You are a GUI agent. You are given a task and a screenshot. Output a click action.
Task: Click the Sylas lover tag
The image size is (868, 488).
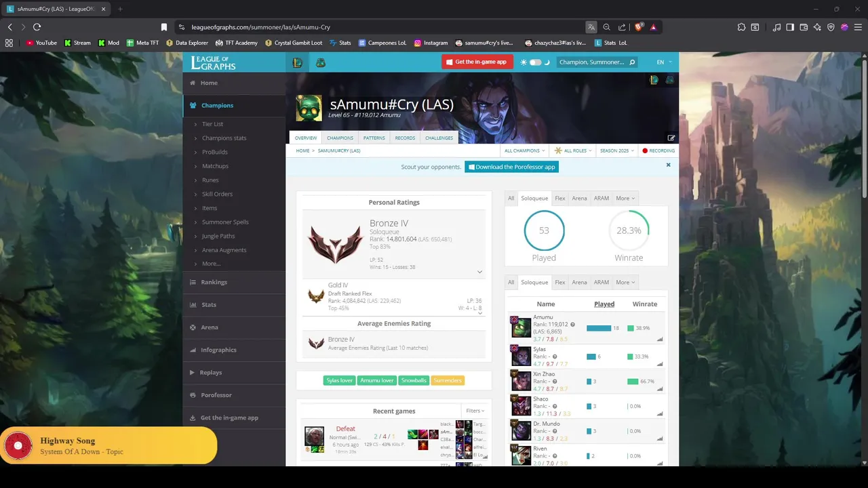click(x=339, y=380)
